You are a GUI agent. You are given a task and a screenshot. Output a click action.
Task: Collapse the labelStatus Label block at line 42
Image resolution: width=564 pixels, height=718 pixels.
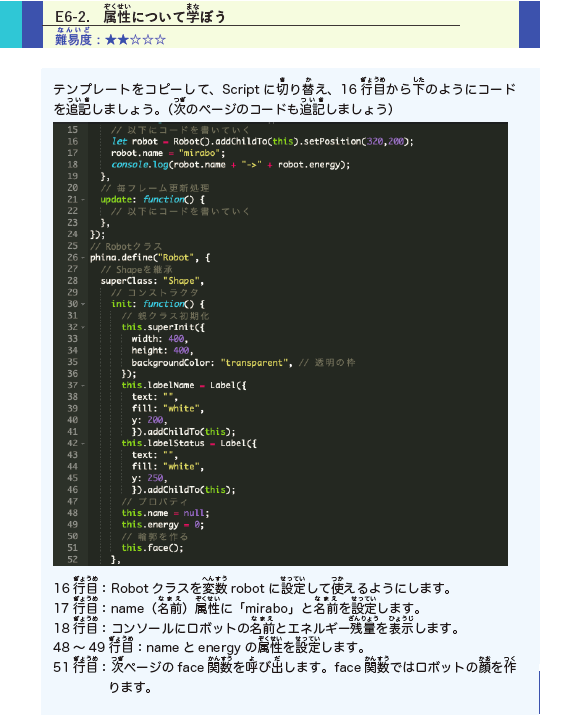[83, 443]
